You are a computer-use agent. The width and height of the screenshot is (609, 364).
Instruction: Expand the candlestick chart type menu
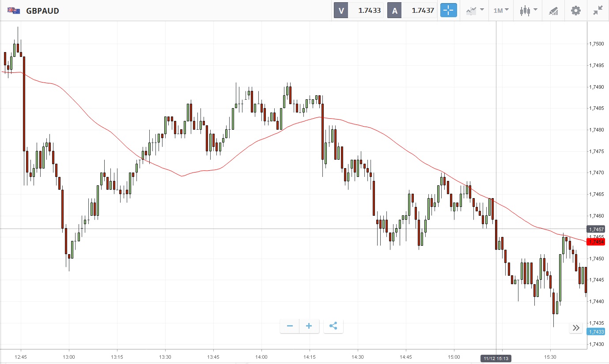pyautogui.click(x=528, y=11)
